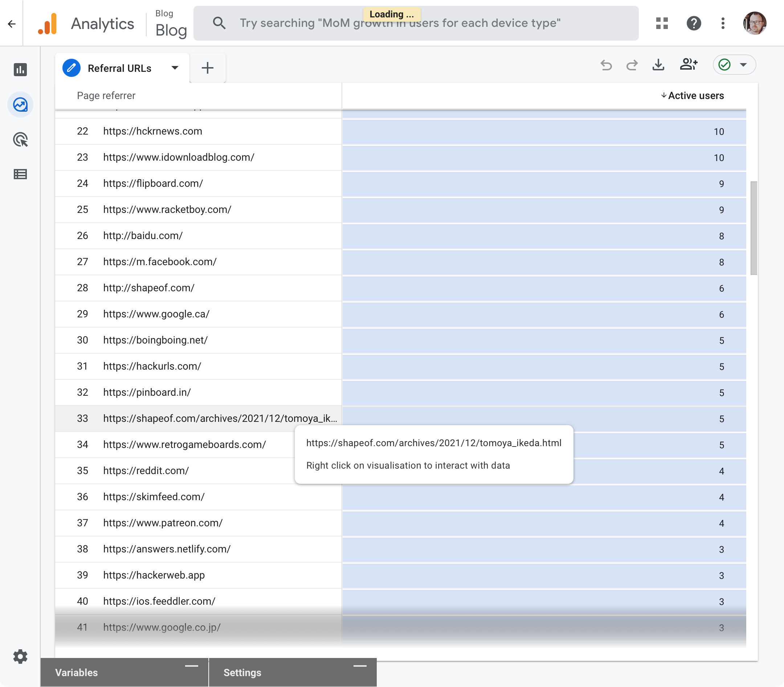This screenshot has height=687, width=784.
Task: Open the Settings panel label
Action: [x=242, y=672]
